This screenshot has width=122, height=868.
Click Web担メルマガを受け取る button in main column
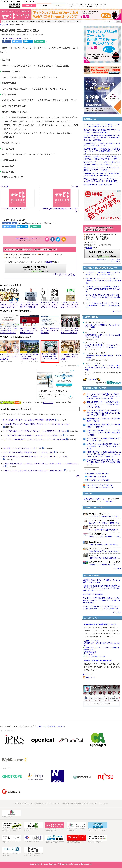[x=35, y=268]
